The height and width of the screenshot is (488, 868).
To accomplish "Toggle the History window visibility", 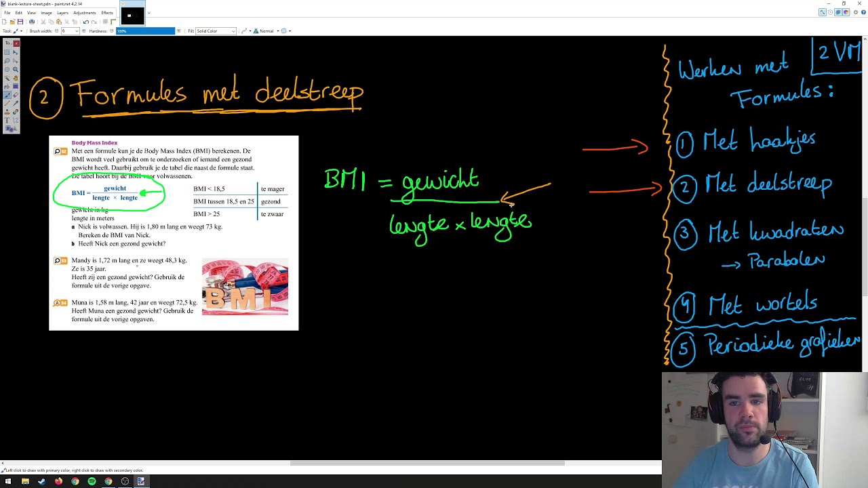I will coord(830,12).
